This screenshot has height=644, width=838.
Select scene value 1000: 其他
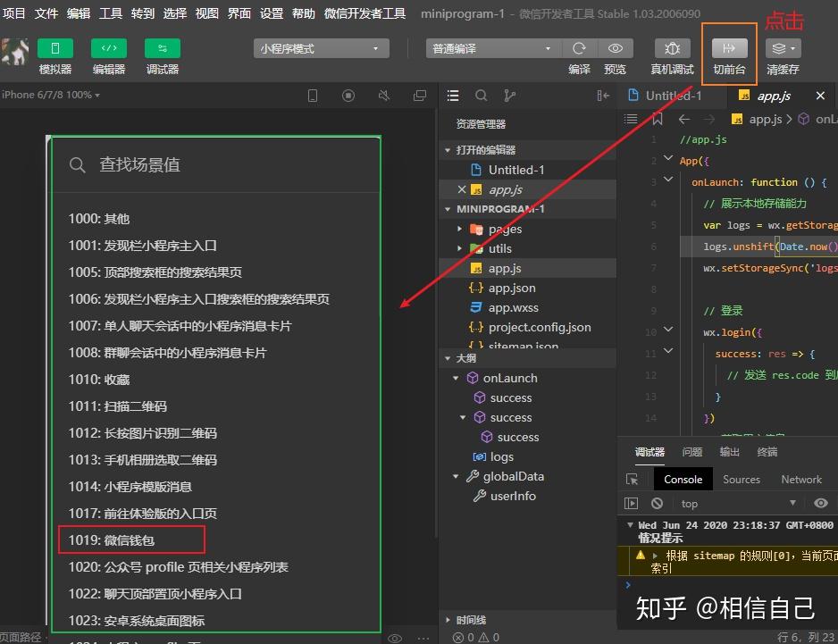click(99, 219)
